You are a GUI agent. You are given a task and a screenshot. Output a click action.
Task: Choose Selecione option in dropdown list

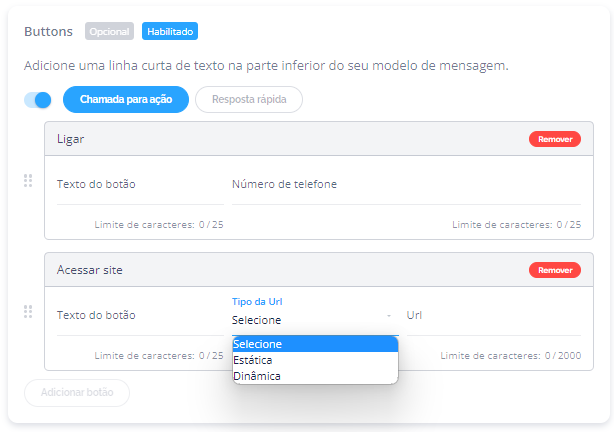pyautogui.click(x=314, y=344)
